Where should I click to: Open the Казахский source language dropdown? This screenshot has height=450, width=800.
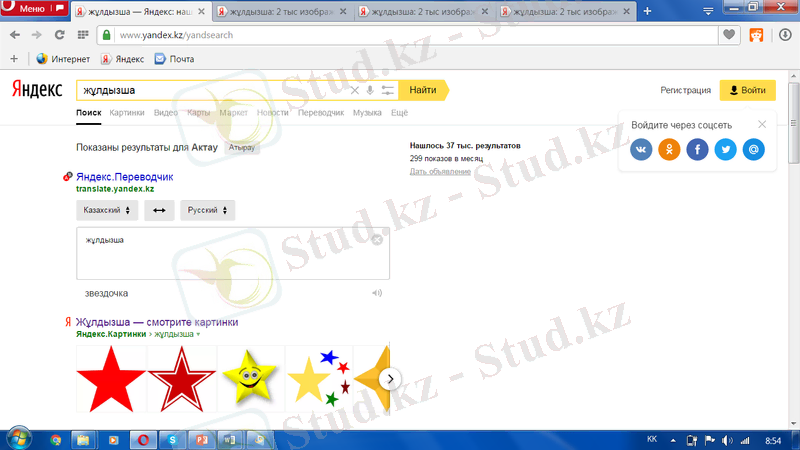coord(106,210)
